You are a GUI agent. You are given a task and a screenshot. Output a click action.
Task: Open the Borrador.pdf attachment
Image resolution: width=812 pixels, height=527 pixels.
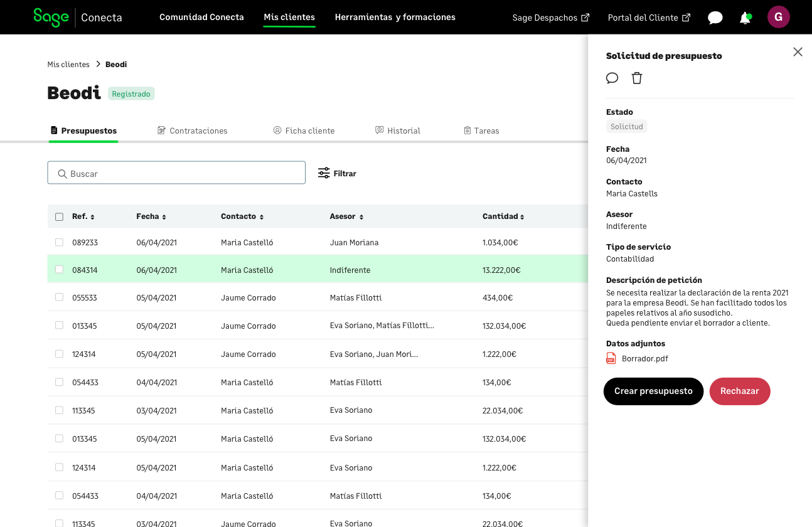click(x=644, y=359)
